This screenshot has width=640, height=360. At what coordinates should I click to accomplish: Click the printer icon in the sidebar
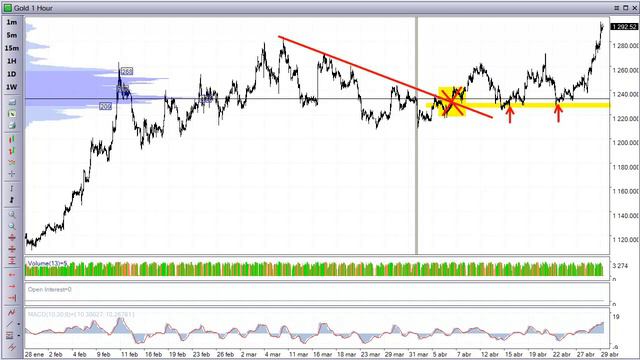click(x=12, y=125)
